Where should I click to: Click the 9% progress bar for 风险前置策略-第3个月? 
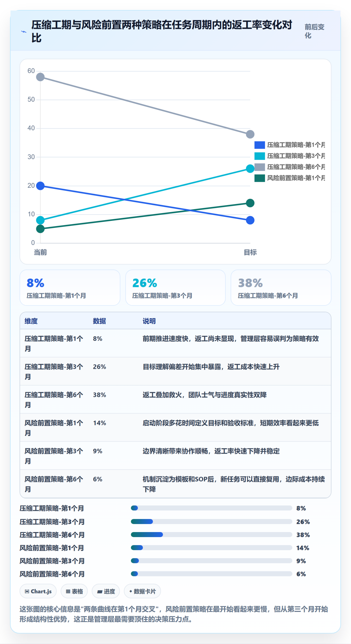[x=211, y=561]
